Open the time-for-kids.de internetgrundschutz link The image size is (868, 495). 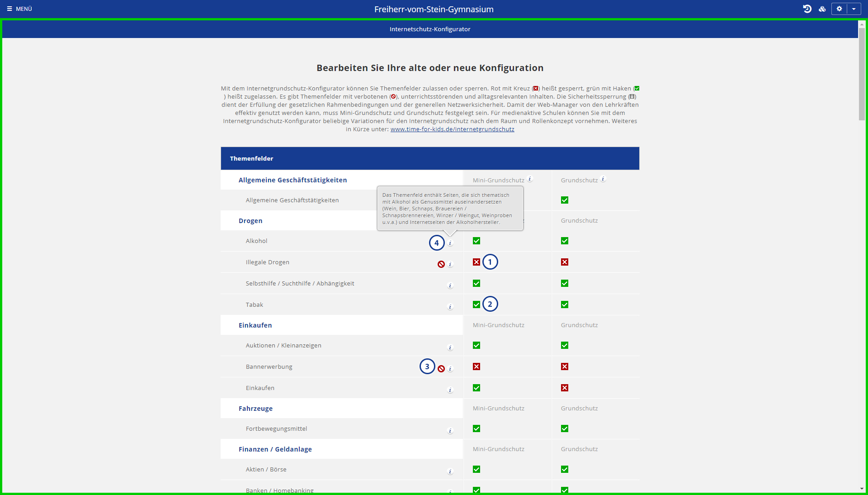click(x=452, y=129)
